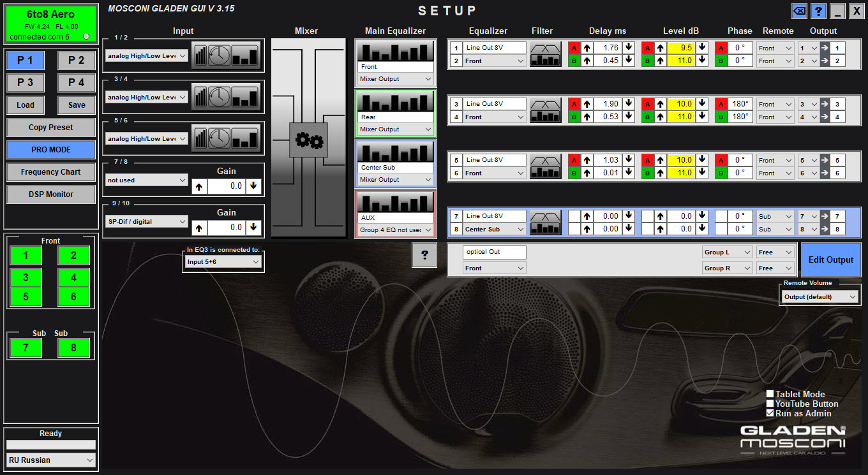Open input 1/2 settings icon panel
Image resolution: width=868 pixels, height=475 pixels.
(x=227, y=55)
